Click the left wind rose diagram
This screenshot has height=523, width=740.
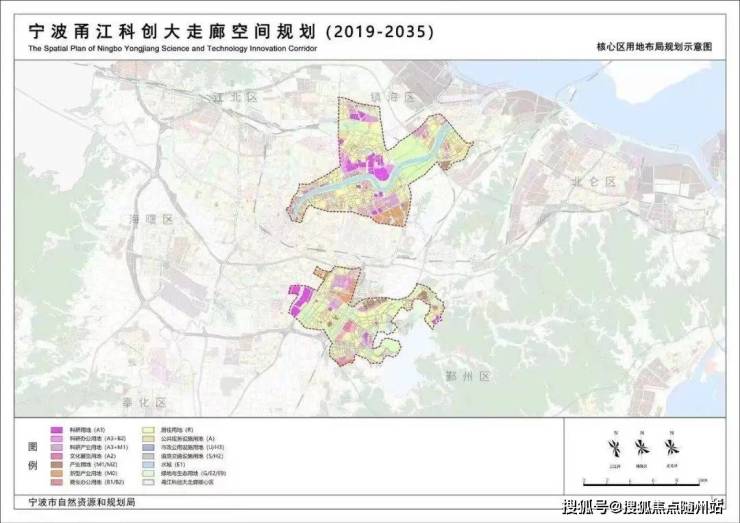coord(614,448)
